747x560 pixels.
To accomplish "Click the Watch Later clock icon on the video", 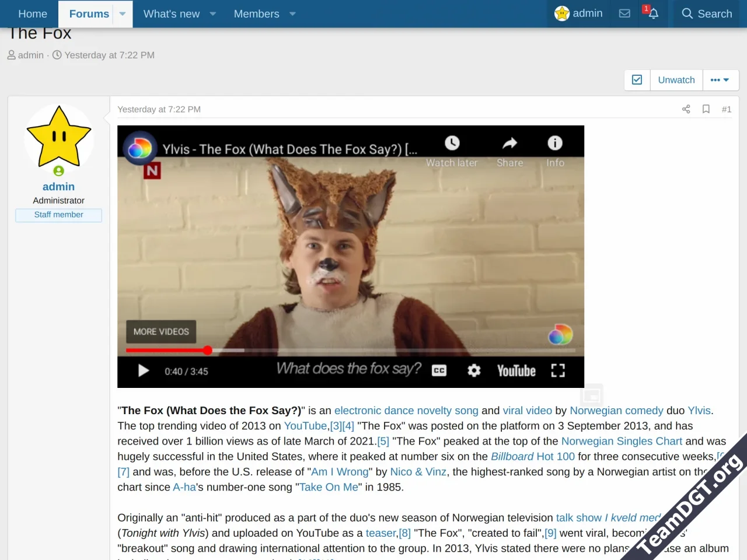I will coord(452,143).
